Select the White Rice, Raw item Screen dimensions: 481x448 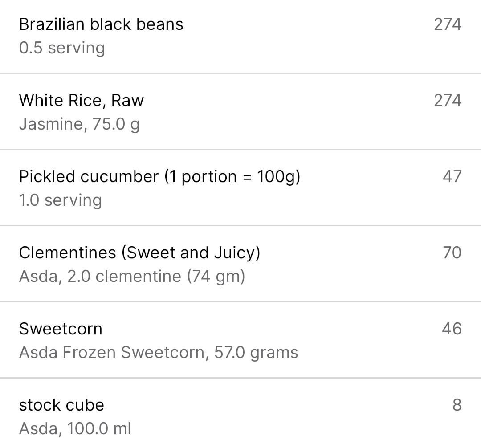(x=240, y=112)
